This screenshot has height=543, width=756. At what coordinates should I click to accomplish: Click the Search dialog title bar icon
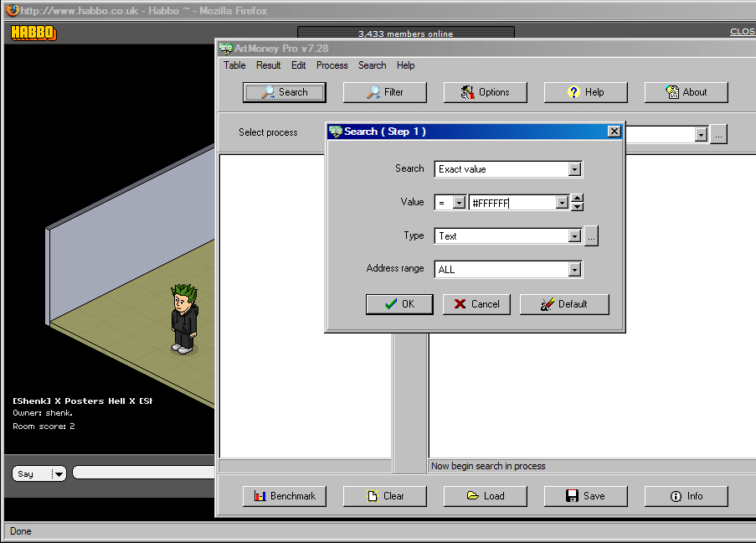(335, 132)
